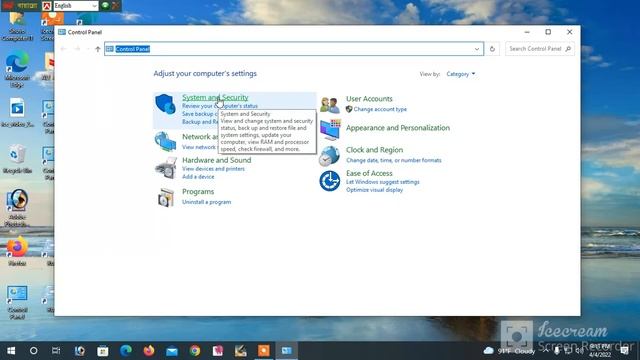
Task: Select the Recycle Bin desktop icon
Action: click(17, 159)
